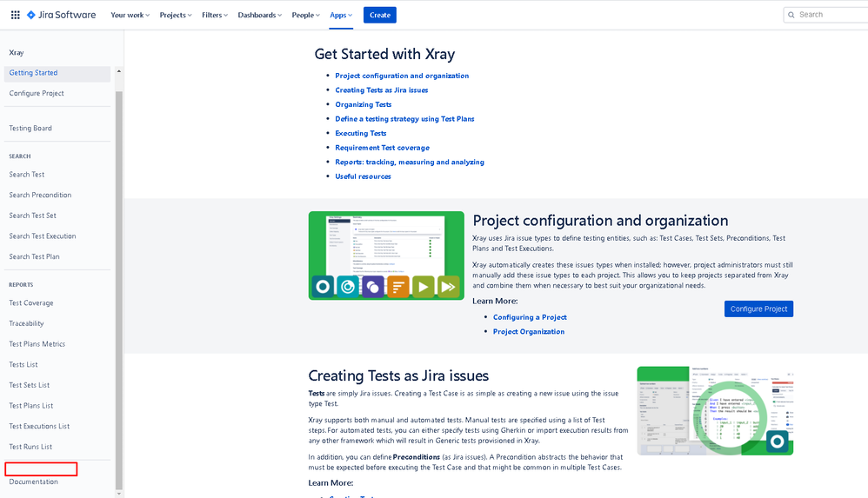Image resolution: width=868 pixels, height=498 pixels.
Task: Open Requirement Test coverage link
Action: (382, 148)
